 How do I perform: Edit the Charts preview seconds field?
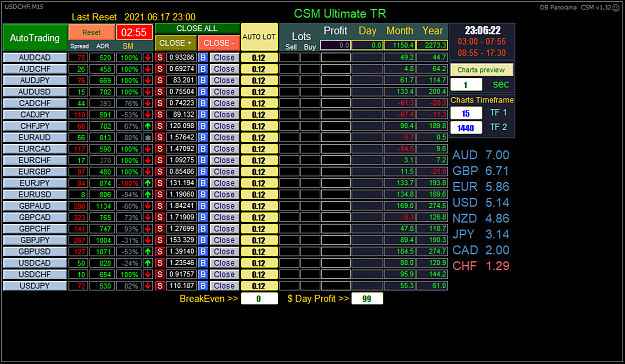(466, 85)
